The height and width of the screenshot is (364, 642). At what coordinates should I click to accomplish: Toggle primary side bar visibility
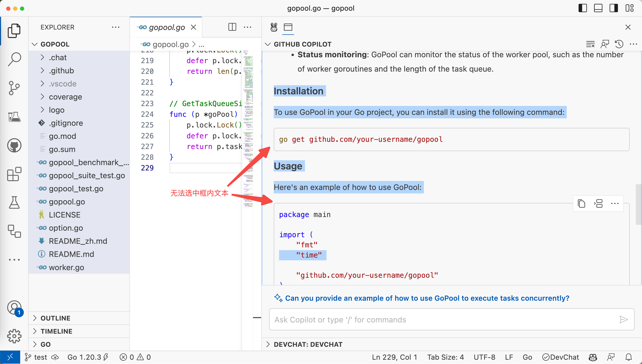[x=583, y=8]
